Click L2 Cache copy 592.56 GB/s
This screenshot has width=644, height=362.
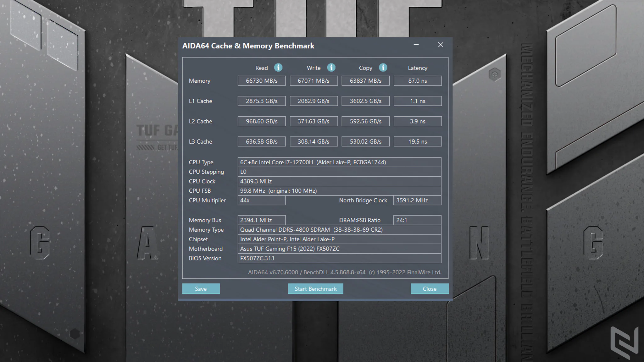coord(366,121)
